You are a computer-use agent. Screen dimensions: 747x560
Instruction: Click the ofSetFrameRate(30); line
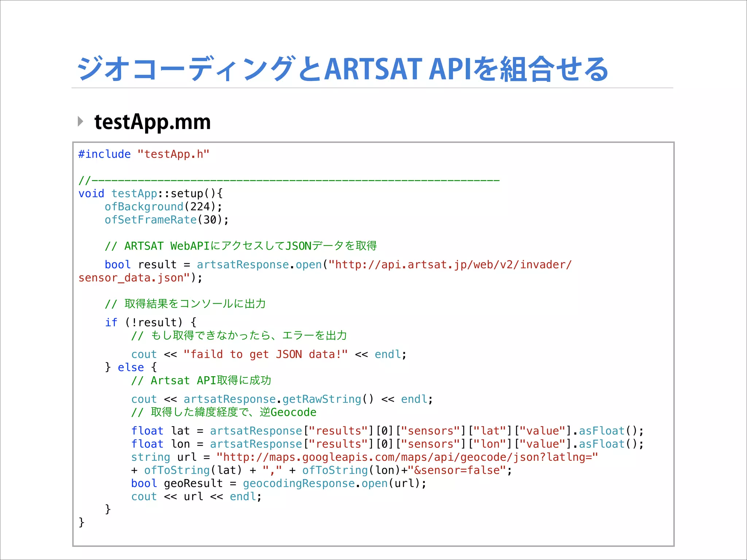click(x=167, y=220)
